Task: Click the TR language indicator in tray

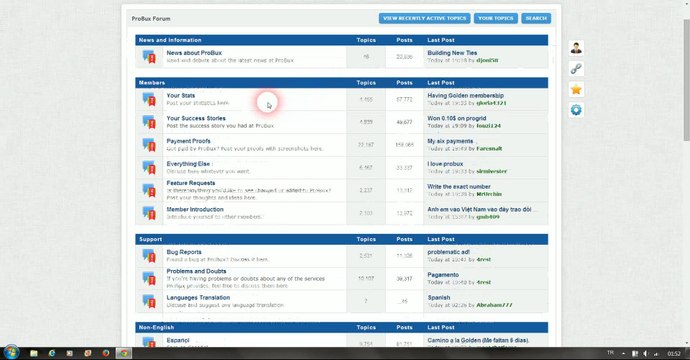Action: point(610,353)
